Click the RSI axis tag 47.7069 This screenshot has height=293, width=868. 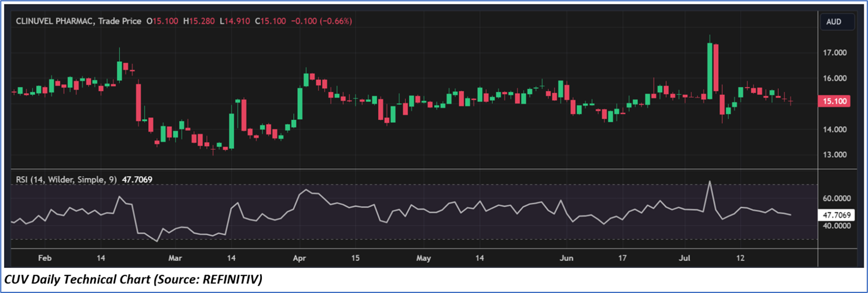point(836,214)
